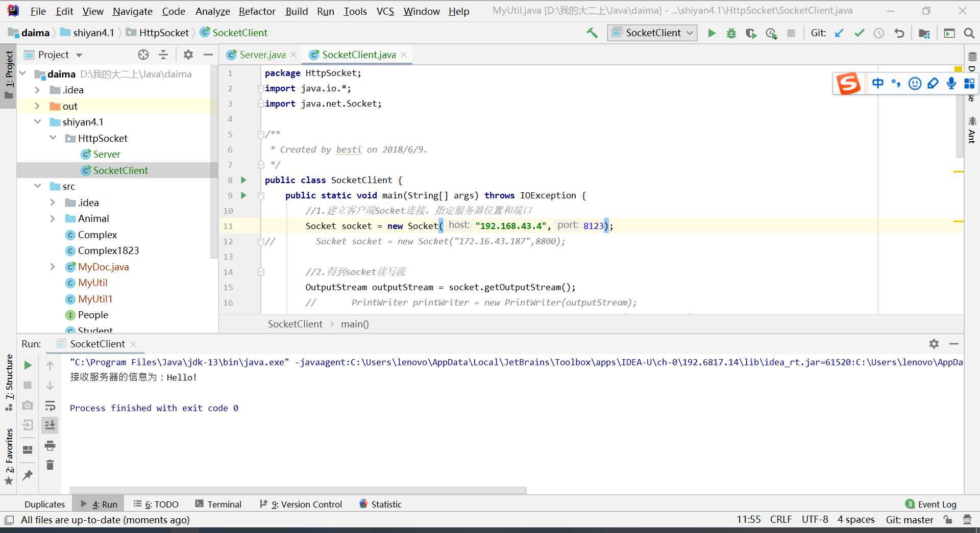Collapse the daima root folder
The width and height of the screenshot is (980, 533).
point(22,74)
